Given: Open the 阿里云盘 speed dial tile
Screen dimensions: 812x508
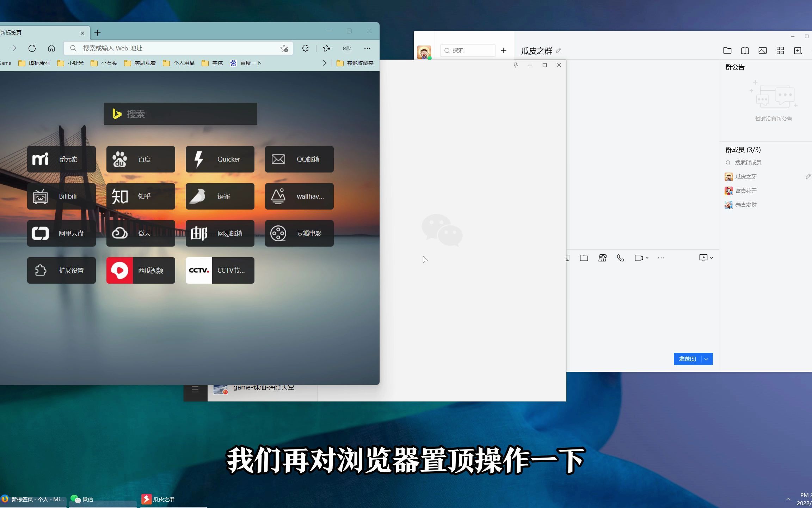Looking at the screenshot, I should point(61,233).
